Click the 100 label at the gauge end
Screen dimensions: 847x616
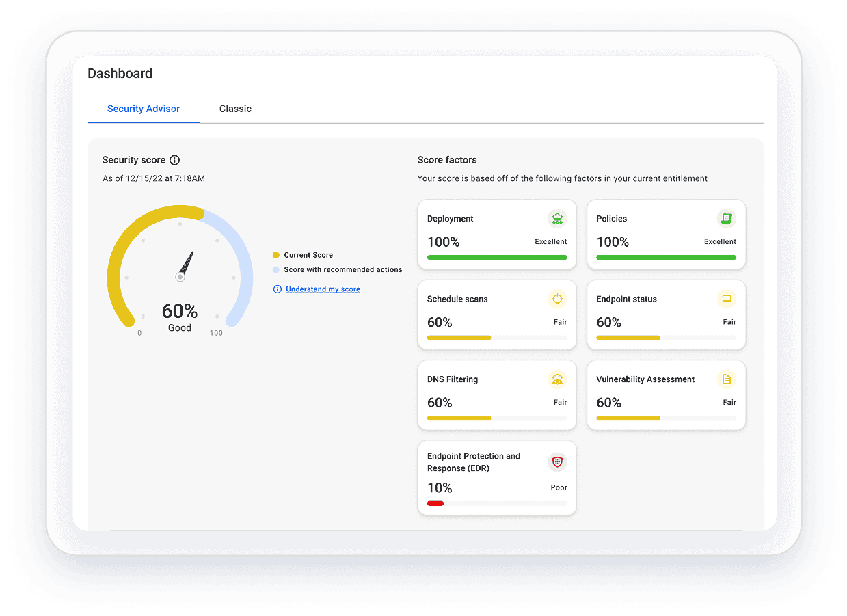tap(216, 333)
